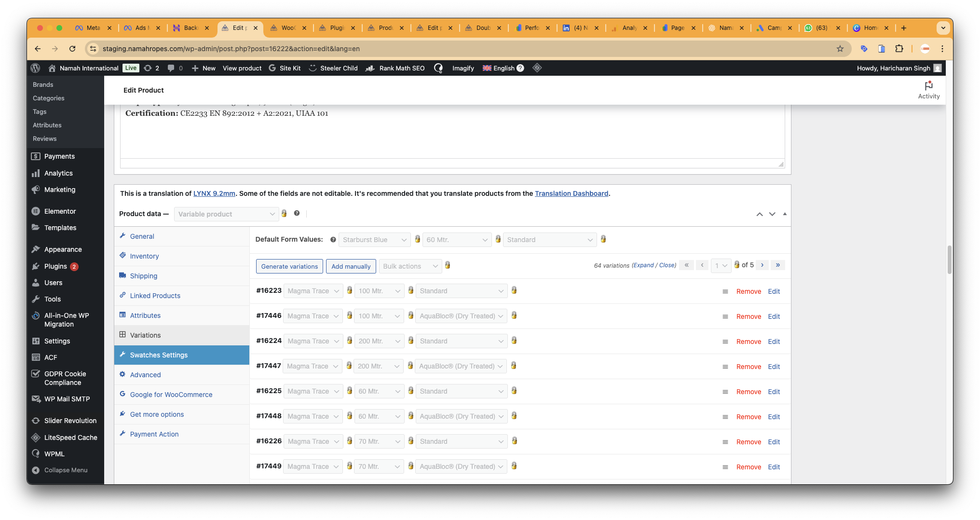Open the Site Kit admin bar item
The height and width of the screenshot is (520, 980).
pyautogui.click(x=285, y=68)
